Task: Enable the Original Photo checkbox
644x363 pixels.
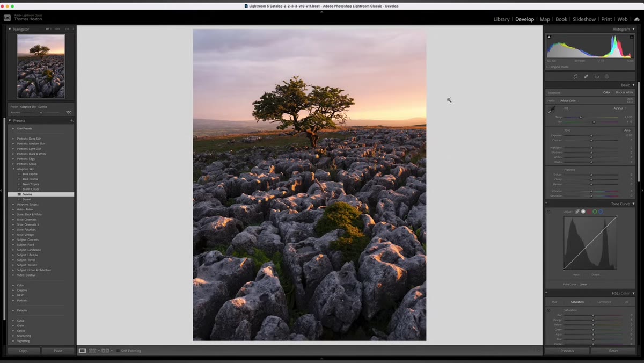Action: pos(548,67)
